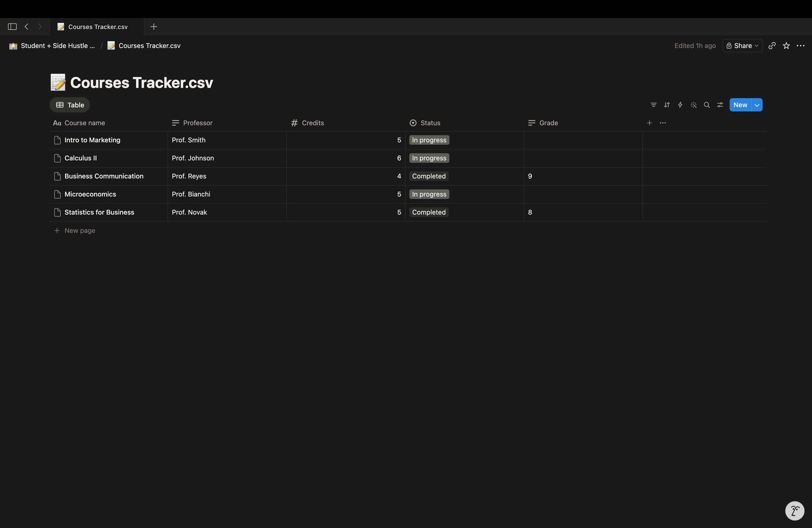This screenshot has width=812, height=528.
Task: Select Prof. Johnson cell
Action: [227, 158]
